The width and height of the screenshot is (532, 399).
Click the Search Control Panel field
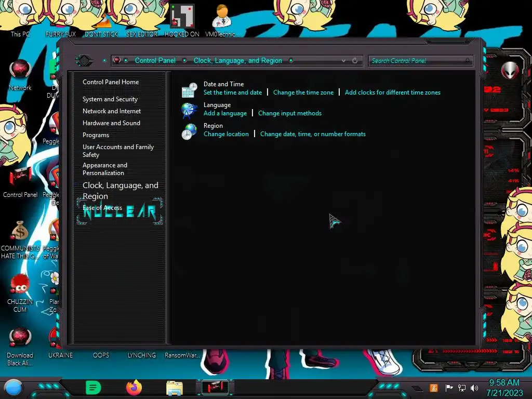(x=420, y=61)
